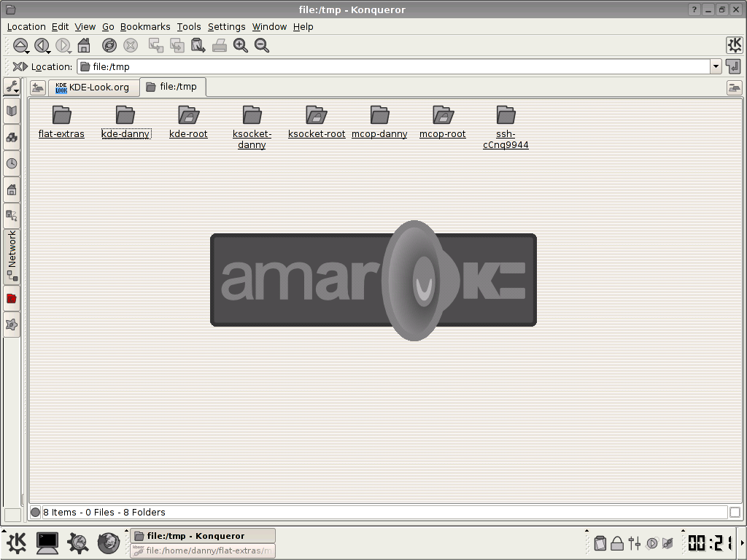Open the Go menu
The height and width of the screenshot is (560, 747).
coord(108,27)
